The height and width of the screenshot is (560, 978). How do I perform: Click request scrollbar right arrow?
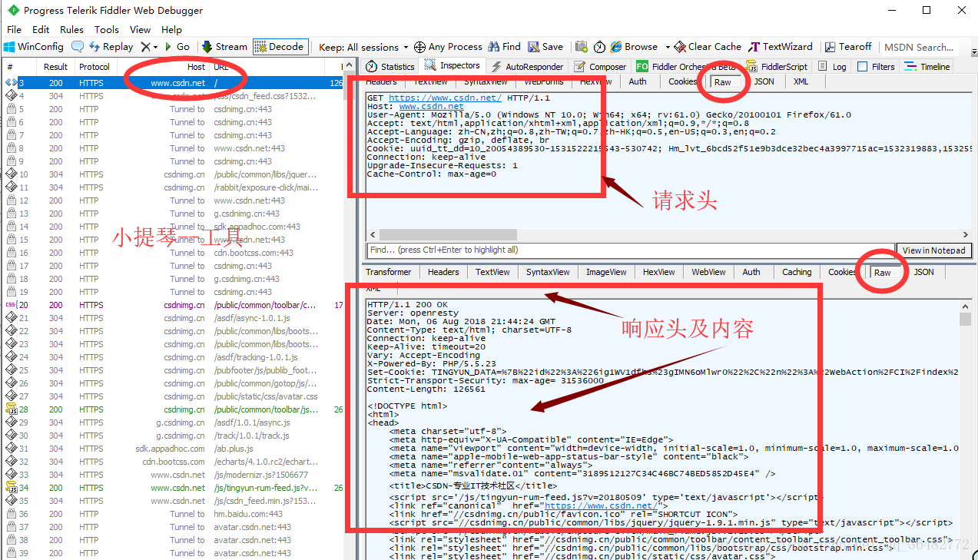pos(966,234)
